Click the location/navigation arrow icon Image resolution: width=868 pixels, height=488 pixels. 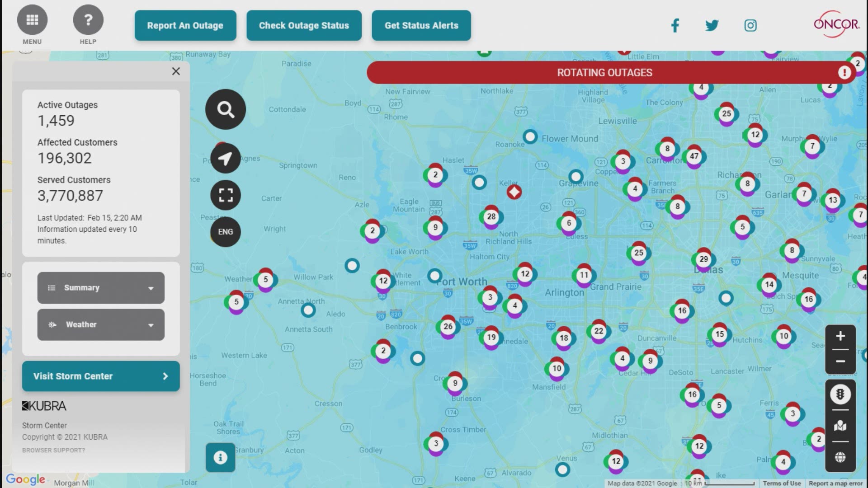pos(225,158)
